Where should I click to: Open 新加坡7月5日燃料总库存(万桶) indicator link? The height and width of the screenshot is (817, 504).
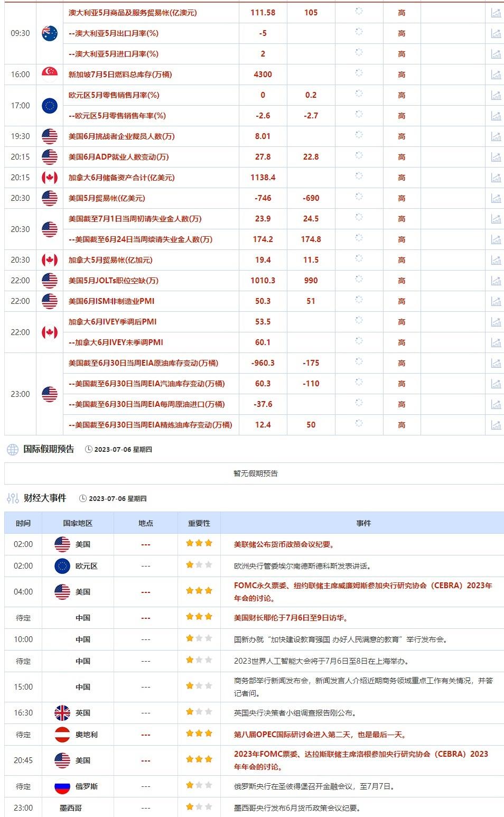(120, 75)
